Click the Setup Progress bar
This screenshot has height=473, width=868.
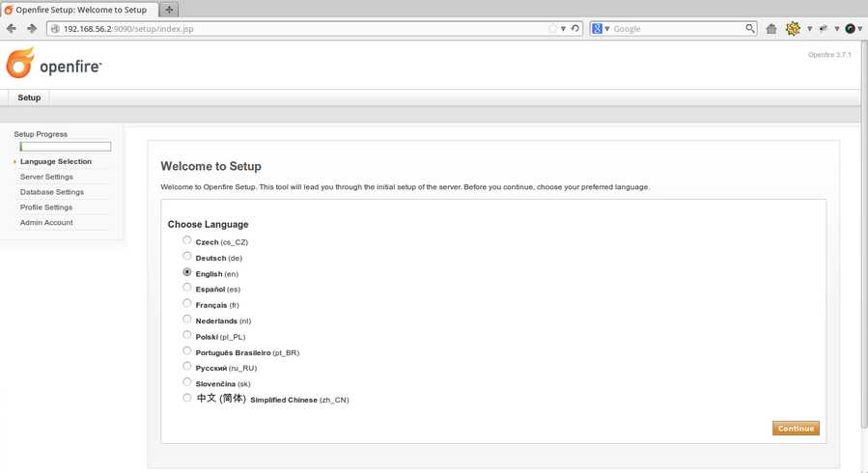(66, 147)
